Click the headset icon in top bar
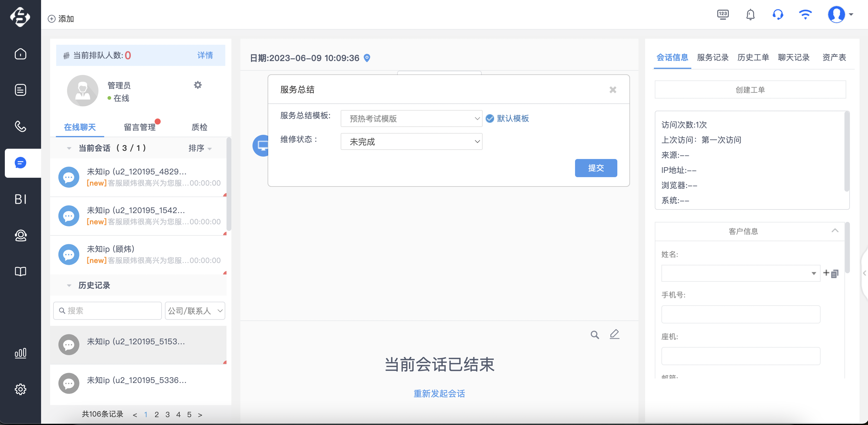Viewport: 868px width, 425px height. (x=778, y=15)
